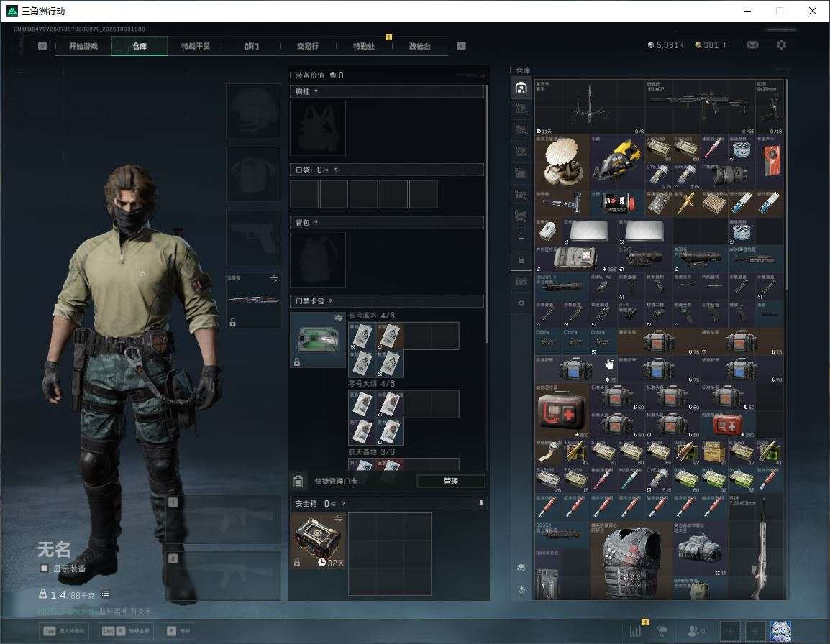
Task: Click the swap arrows on the key card bag
Action: 338,318
